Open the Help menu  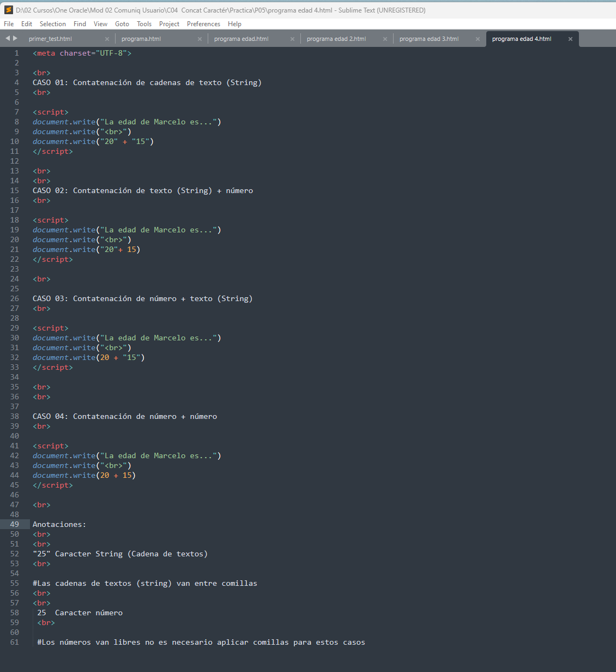coord(235,24)
